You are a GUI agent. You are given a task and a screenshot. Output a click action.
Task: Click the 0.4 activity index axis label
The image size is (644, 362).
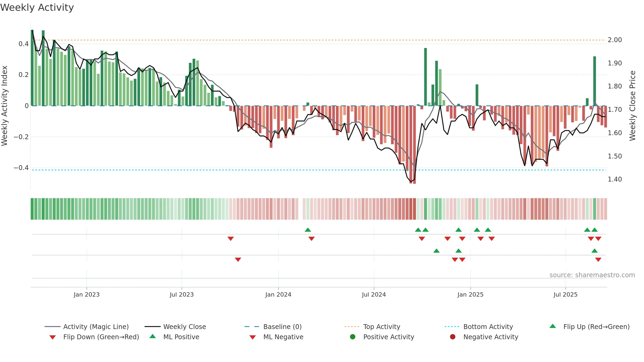[x=23, y=44]
